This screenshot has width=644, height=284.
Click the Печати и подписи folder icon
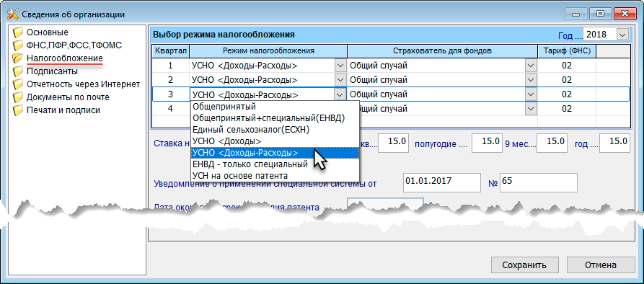[x=17, y=110]
